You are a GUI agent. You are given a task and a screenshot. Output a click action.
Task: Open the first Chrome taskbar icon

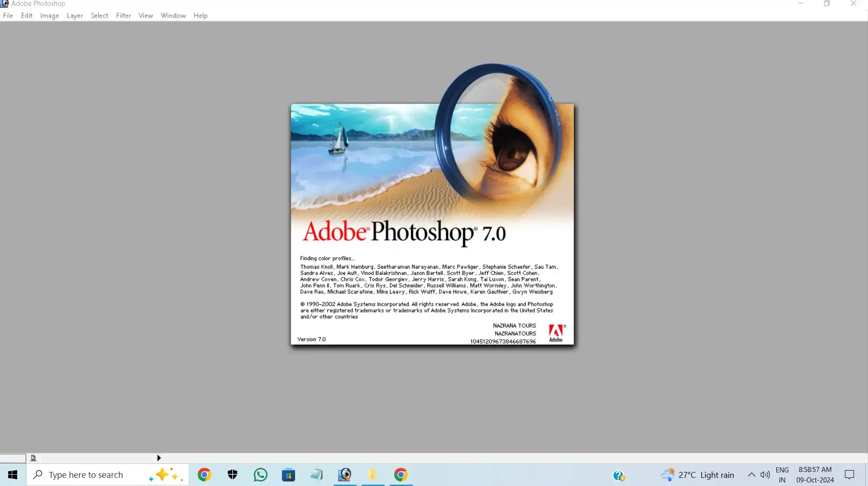click(x=204, y=475)
